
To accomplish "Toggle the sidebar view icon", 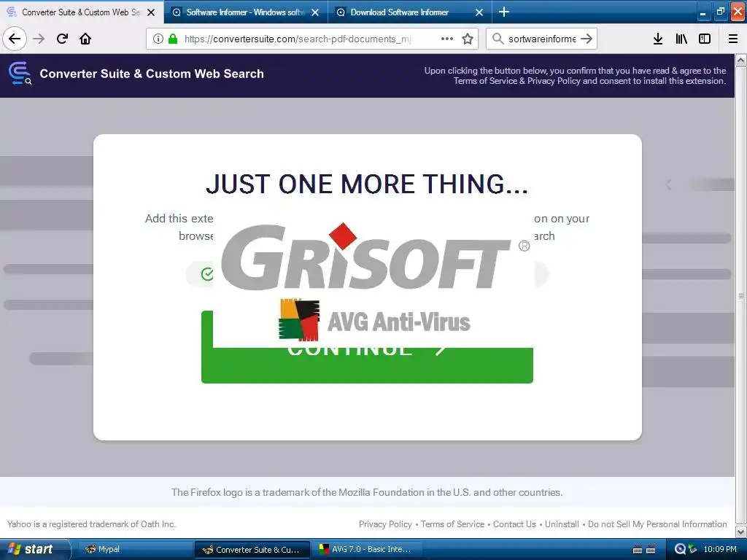I will tap(705, 39).
